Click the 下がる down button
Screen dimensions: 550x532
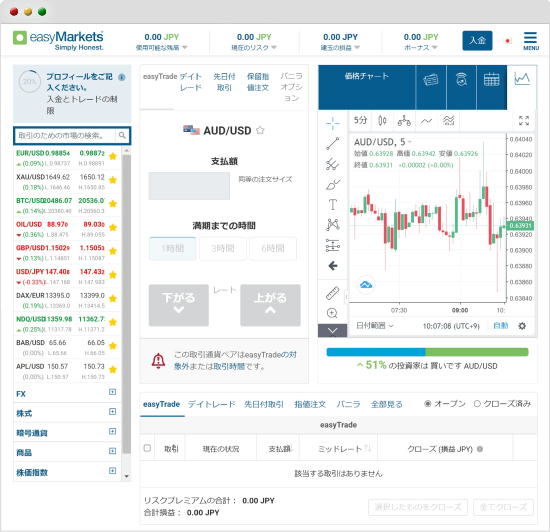pos(179,305)
